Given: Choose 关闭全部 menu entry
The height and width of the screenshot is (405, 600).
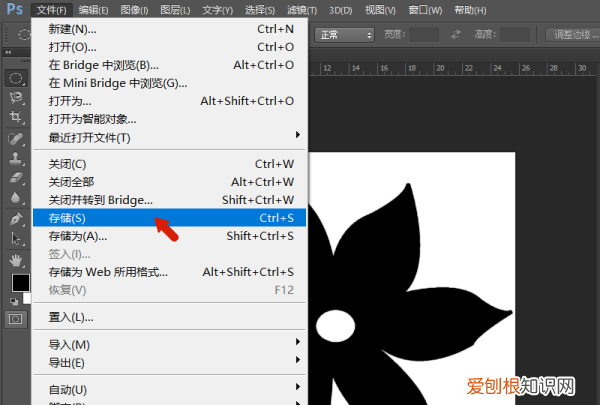Looking at the screenshot, I should pos(170,182).
